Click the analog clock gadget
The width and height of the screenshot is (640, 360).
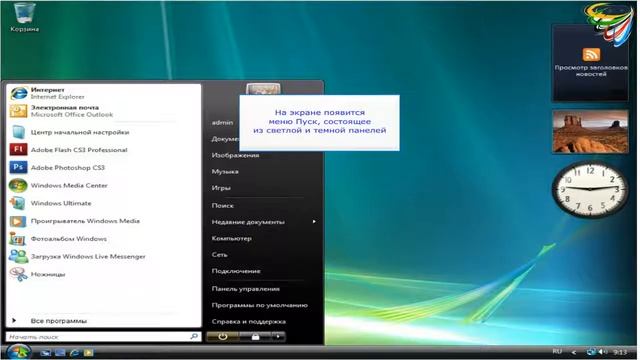coord(590,189)
